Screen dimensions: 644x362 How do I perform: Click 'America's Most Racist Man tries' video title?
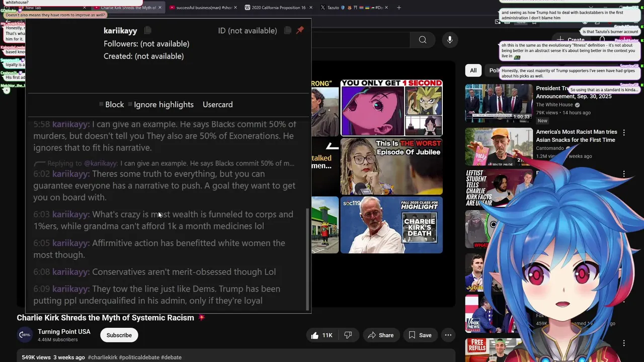tap(576, 136)
